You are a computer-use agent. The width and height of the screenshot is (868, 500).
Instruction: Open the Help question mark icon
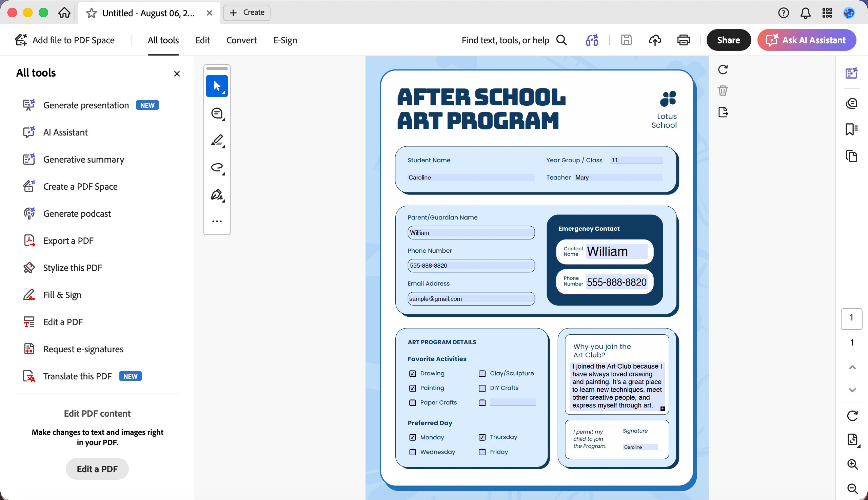(784, 13)
